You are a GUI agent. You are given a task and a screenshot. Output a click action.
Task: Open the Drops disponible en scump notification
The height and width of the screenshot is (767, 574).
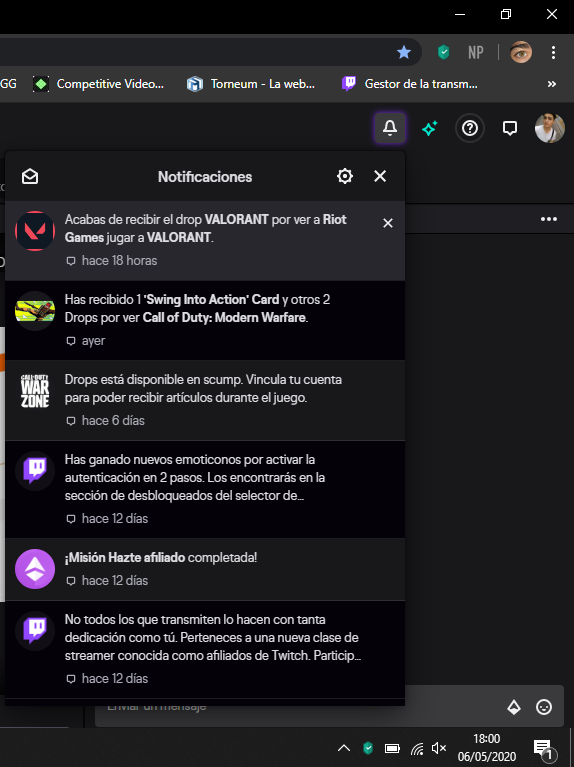205,401
